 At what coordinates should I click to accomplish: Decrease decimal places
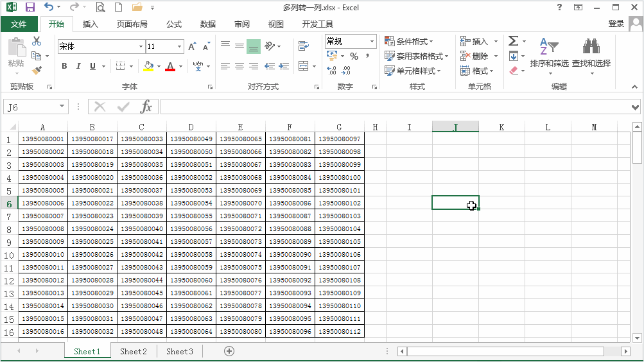(x=346, y=71)
